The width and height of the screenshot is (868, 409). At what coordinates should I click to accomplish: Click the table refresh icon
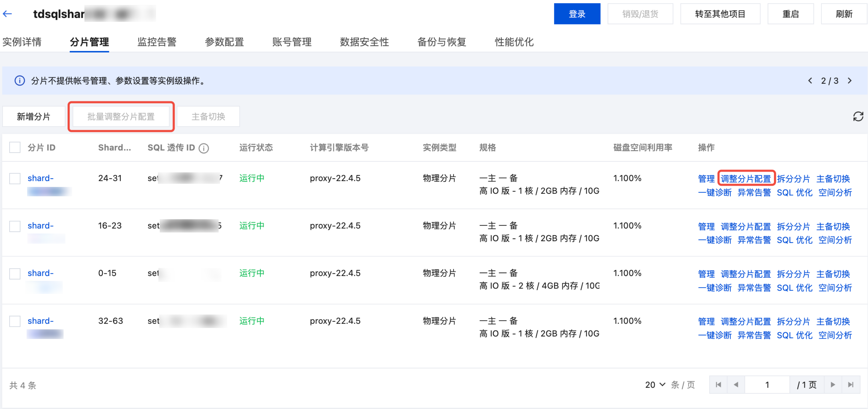858,116
